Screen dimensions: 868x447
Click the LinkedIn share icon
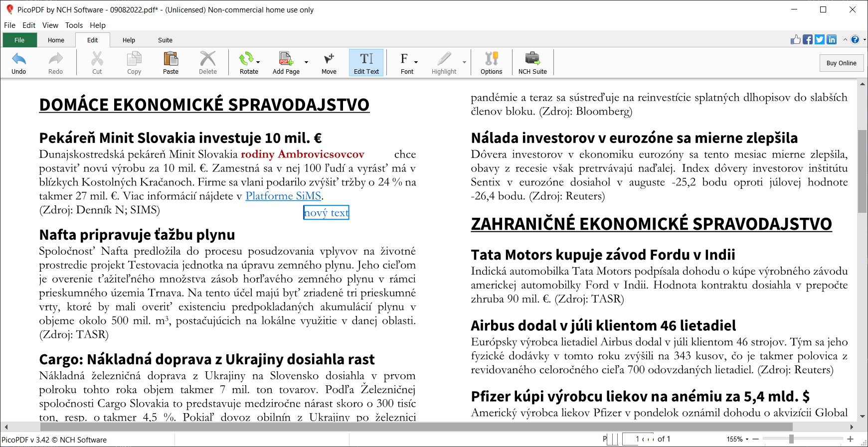tap(832, 40)
